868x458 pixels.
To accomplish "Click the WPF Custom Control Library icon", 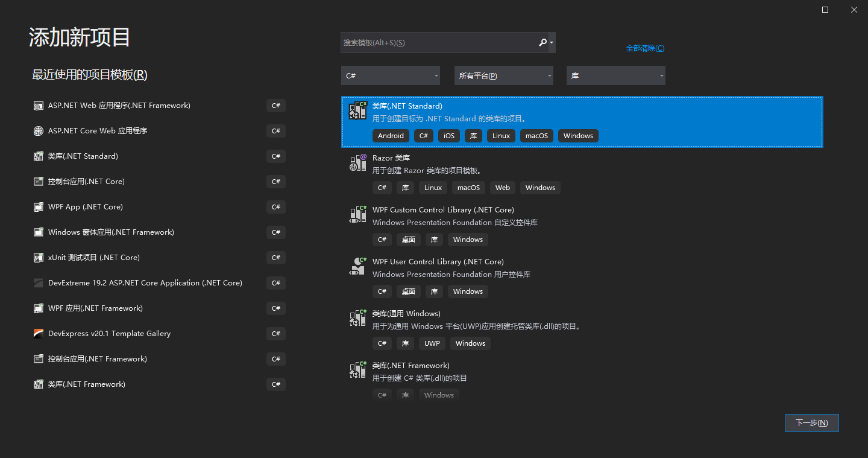I will (x=358, y=214).
